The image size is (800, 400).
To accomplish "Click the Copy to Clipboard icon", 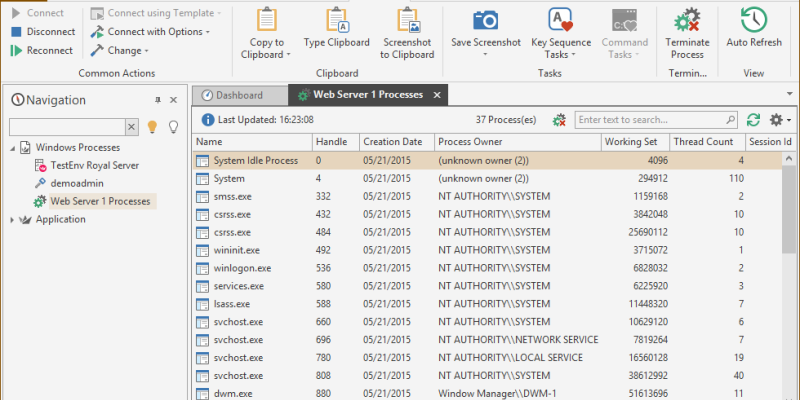I will [x=267, y=21].
